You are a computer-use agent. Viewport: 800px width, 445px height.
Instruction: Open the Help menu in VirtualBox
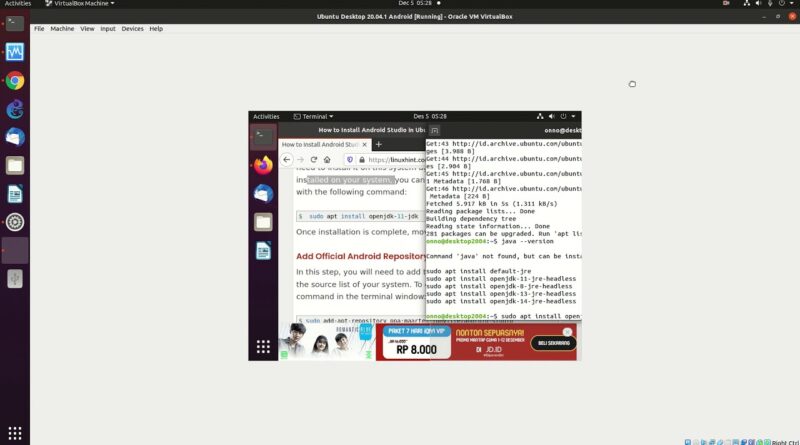pyautogui.click(x=156, y=29)
